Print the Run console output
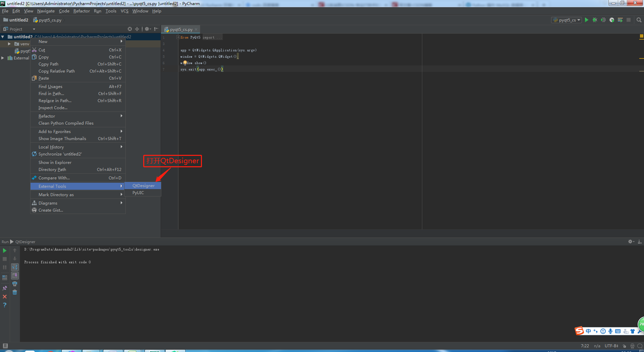Image resolution: width=644 pixels, height=352 pixels. point(15,284)
